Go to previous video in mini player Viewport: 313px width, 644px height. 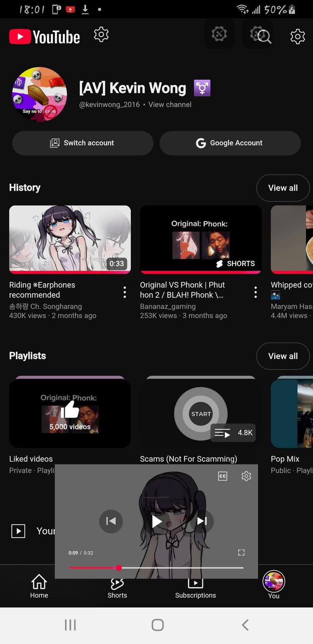click(x=111, y=521)
